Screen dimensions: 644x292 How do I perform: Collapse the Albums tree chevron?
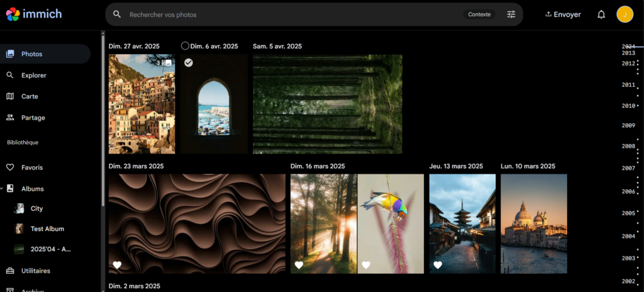click(2, 189)
